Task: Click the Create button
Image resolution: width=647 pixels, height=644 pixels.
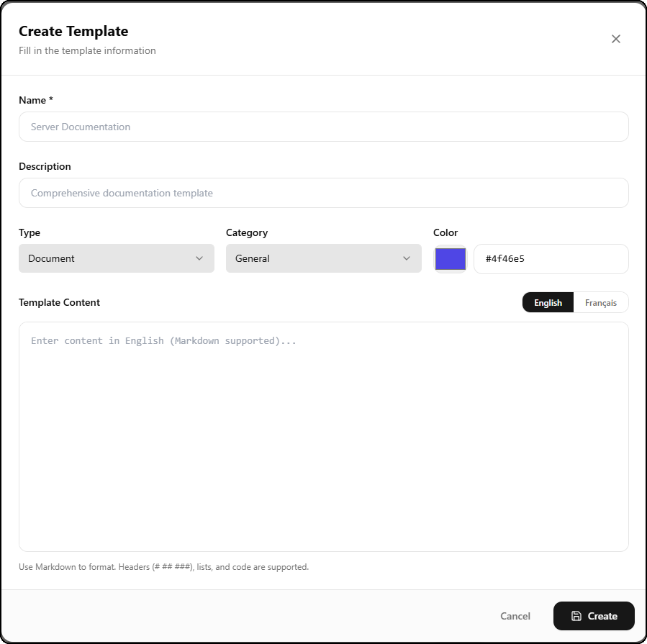Action: pyautogui.click(x=594, y=616)
